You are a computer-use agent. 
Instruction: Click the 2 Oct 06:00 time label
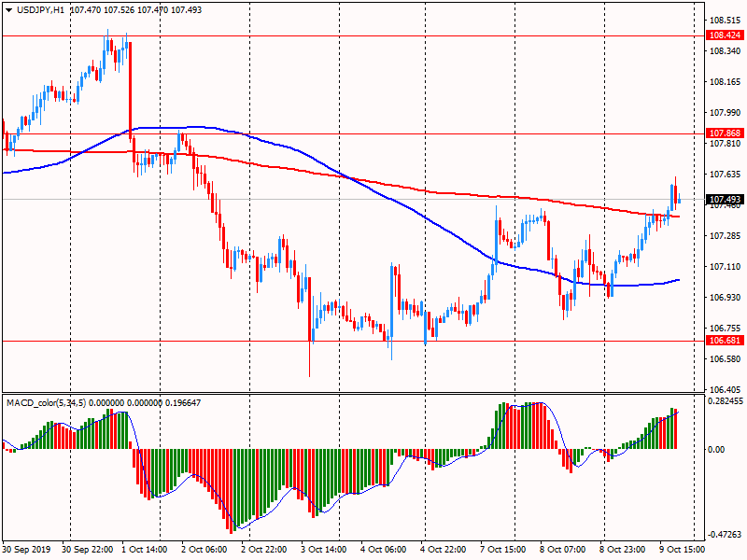[x=204, y=550]
